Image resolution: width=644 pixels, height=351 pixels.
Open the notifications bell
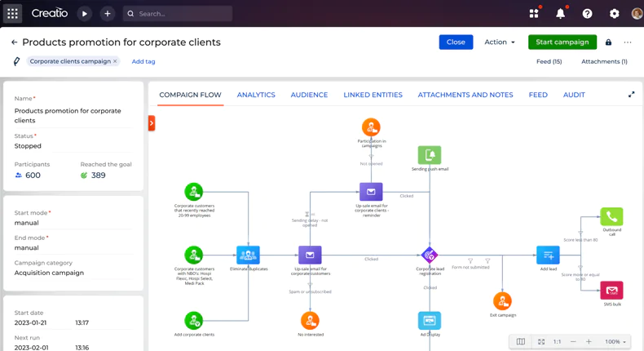(561, 14)
